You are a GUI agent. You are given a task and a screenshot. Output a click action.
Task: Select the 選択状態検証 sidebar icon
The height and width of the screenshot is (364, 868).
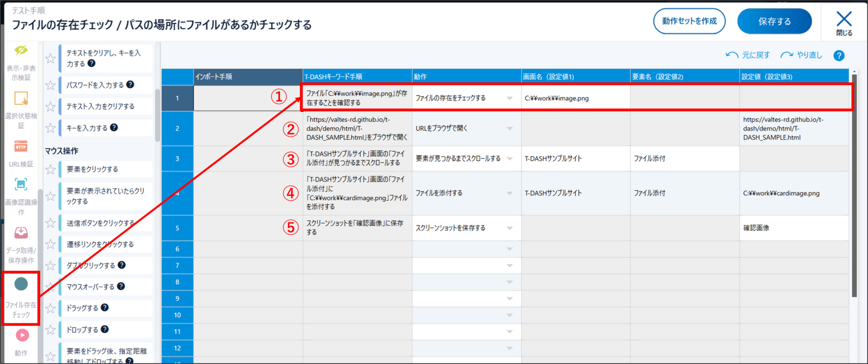tap(21, 98)
